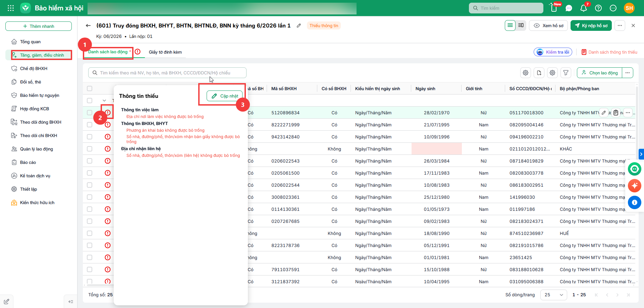This screenshot has width=644, height=308.
Task: Open the filter funnel icon
Action: pyautogui.click(x=566, y=73)
